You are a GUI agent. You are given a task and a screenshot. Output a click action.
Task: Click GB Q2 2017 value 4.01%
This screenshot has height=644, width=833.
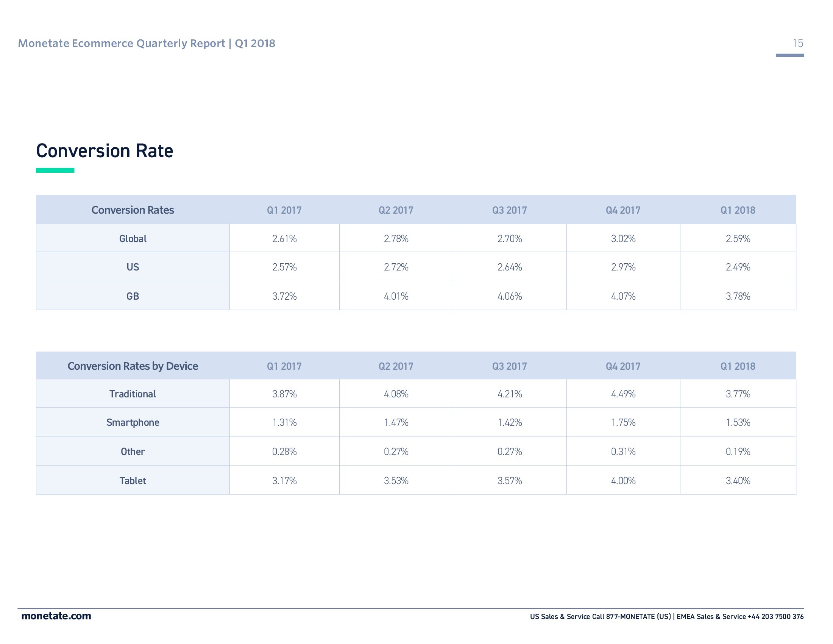[x=396, y=296]
